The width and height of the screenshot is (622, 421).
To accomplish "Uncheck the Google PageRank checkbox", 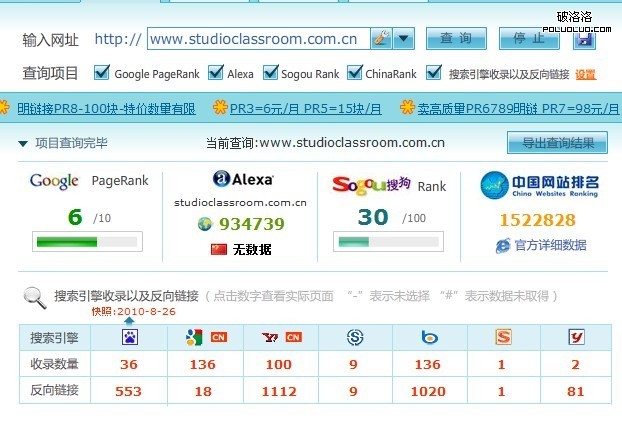I will pos(101,73).
